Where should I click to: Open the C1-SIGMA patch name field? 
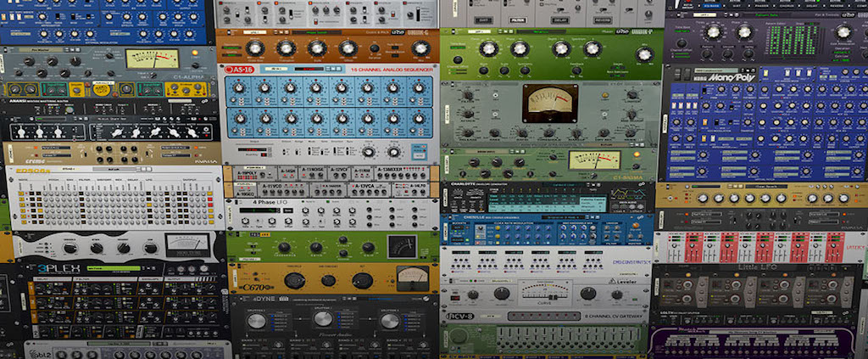tap(489, 151)
